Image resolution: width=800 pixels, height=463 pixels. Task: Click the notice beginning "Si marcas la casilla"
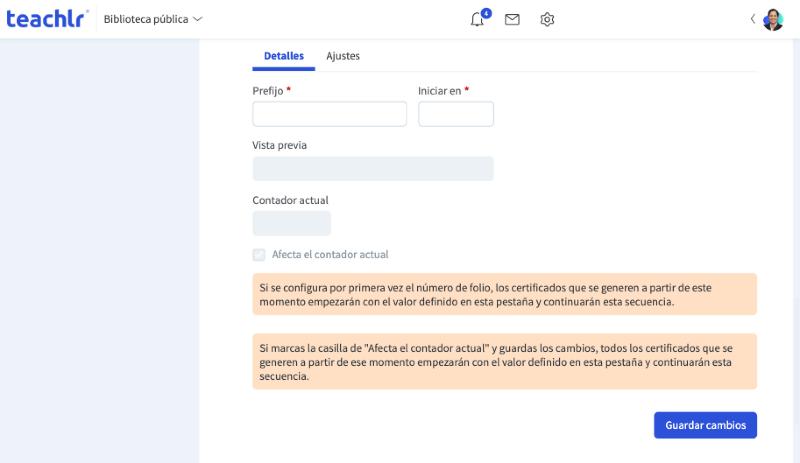(x=505, y=361)
